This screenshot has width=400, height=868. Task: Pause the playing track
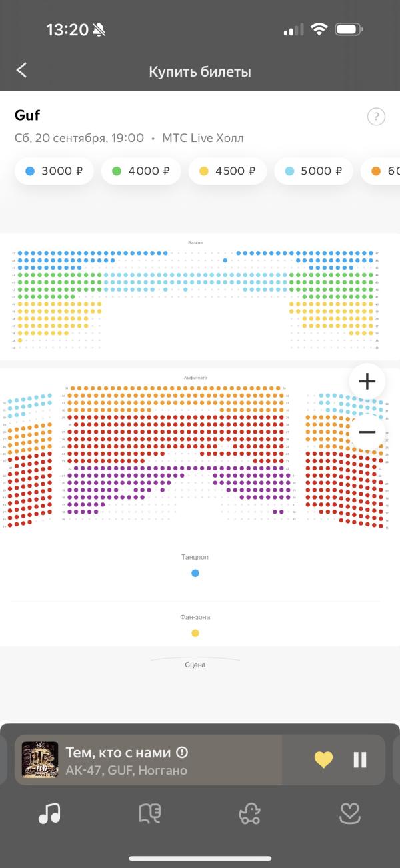point(360,759)
